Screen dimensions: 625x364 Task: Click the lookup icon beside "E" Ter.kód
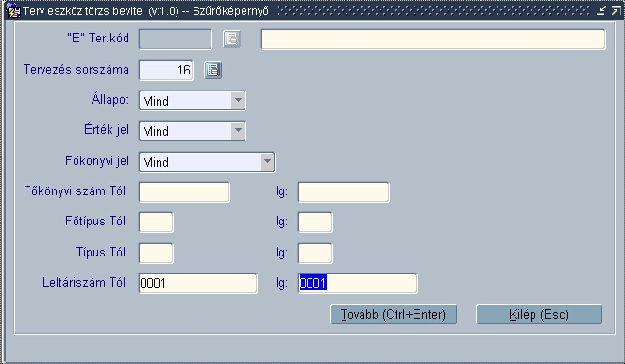click(x=231, y=39)
